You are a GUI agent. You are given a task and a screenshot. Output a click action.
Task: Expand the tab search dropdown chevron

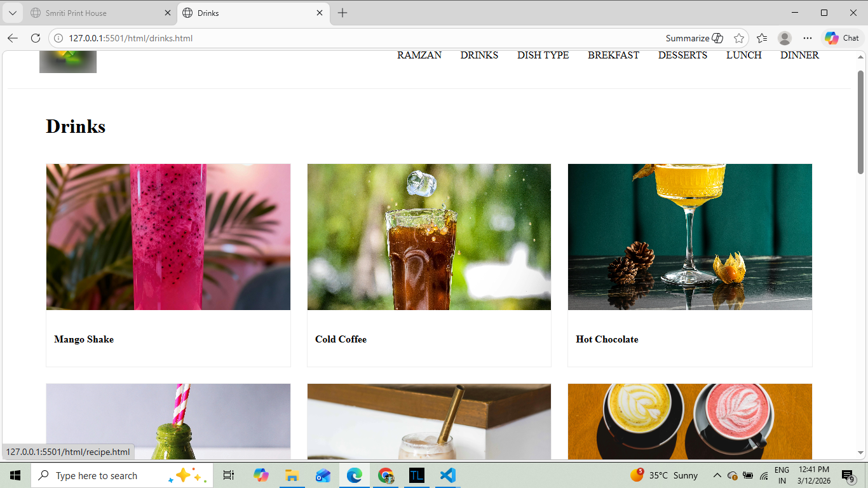(12, 13)
